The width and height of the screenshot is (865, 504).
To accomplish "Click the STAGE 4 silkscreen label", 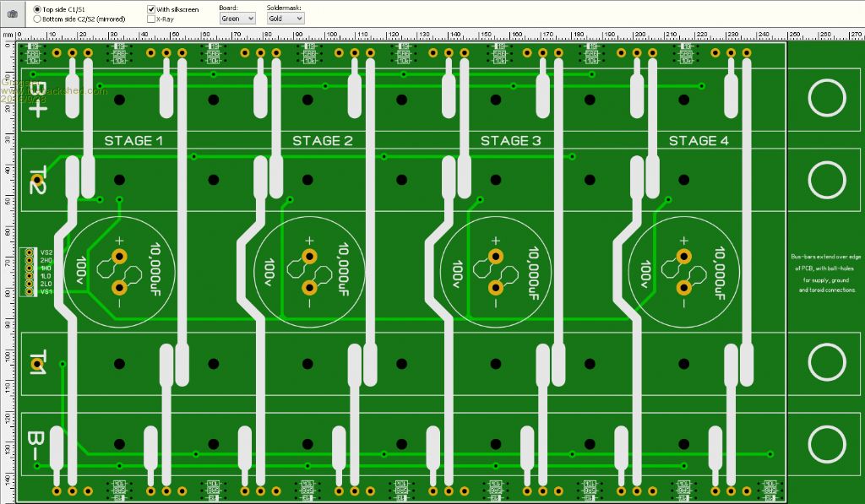I will (x=698, y=141).
